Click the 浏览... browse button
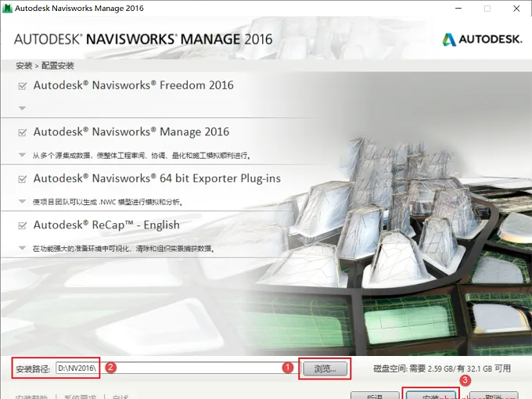532x399 pixels. [325, 368]
